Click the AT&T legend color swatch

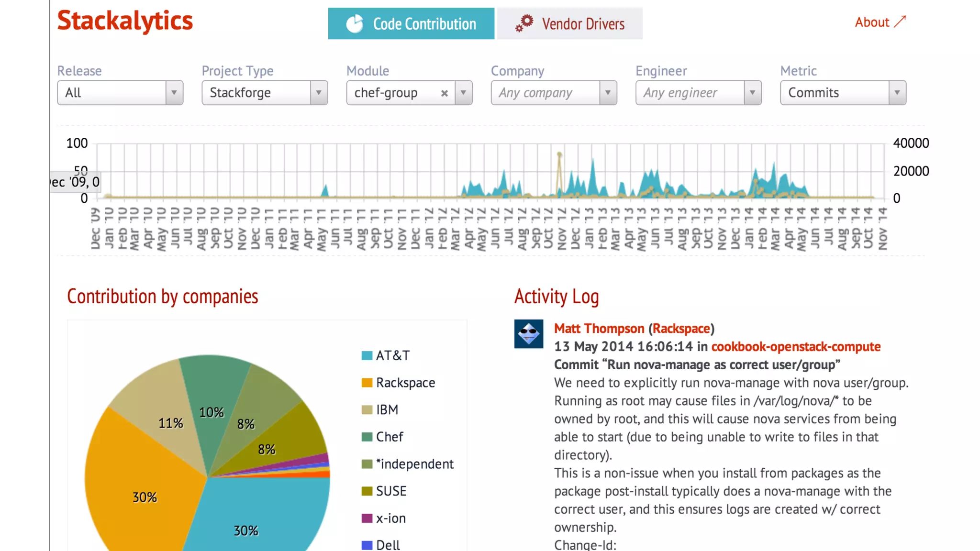367,355
